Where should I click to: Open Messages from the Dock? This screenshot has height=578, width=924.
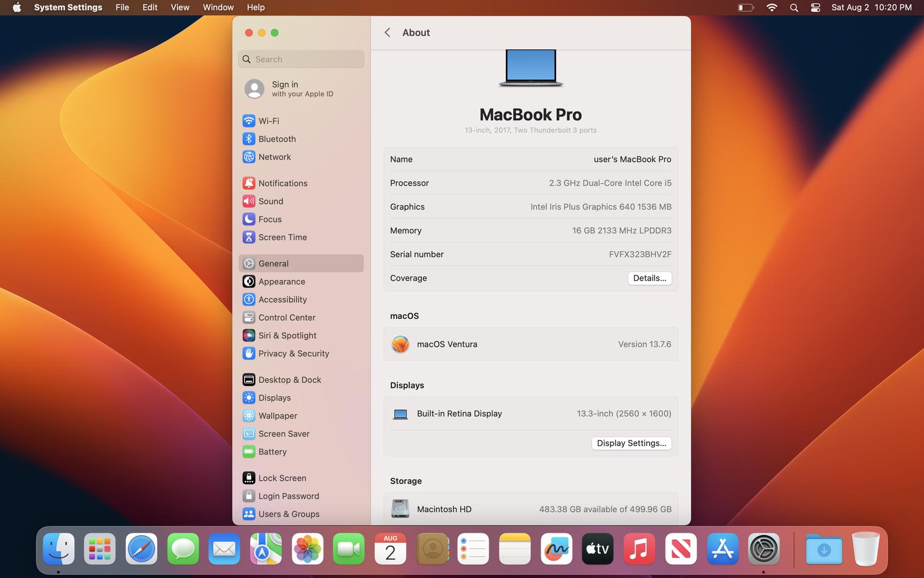pos(183,549)
